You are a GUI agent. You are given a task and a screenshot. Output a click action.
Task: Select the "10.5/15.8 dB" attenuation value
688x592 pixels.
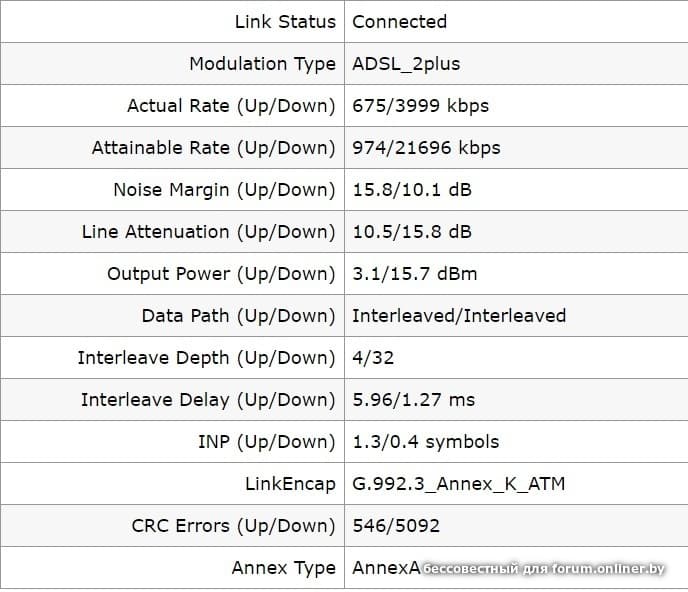(x=411, y=231)
